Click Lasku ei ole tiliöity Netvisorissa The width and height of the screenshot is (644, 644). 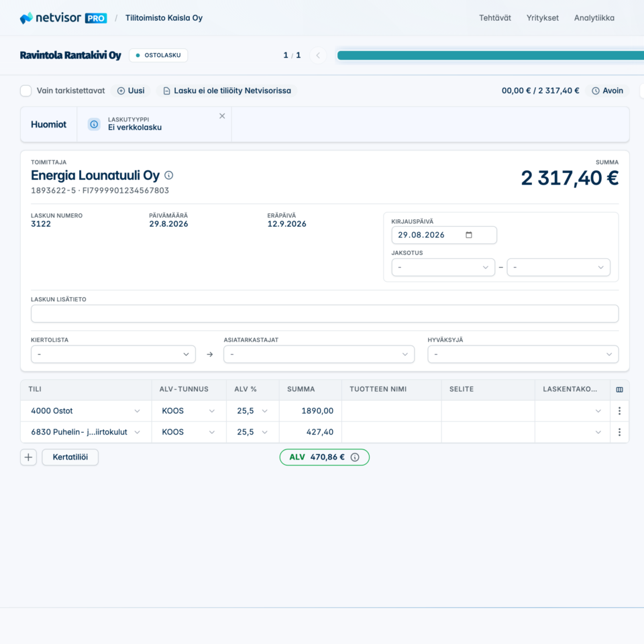[x=227, y=91]
